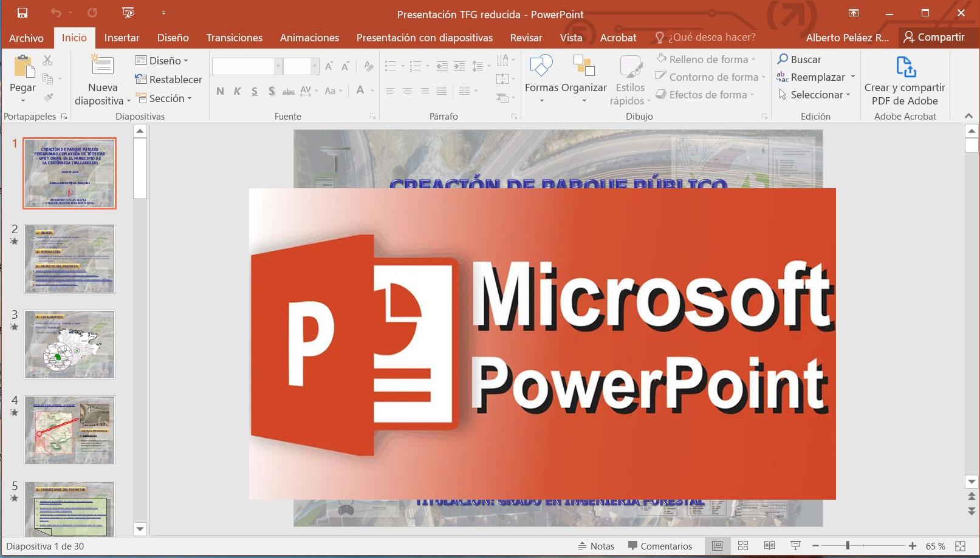The width and height of the screenshot is (980, 558).
Task: Switch to Animaciones tab
Action: [309, 38]
